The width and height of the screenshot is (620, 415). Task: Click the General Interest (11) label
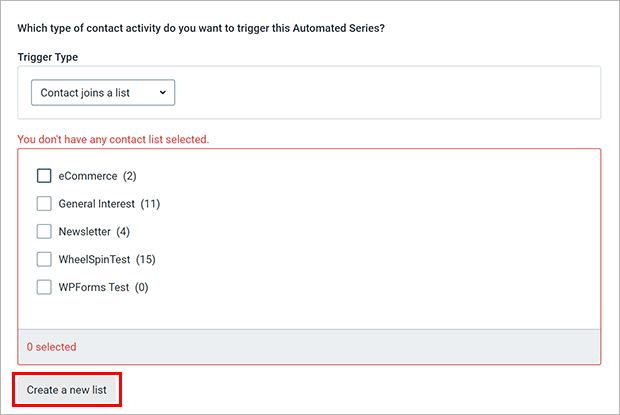pyautogui.click(x=109, y=204)
